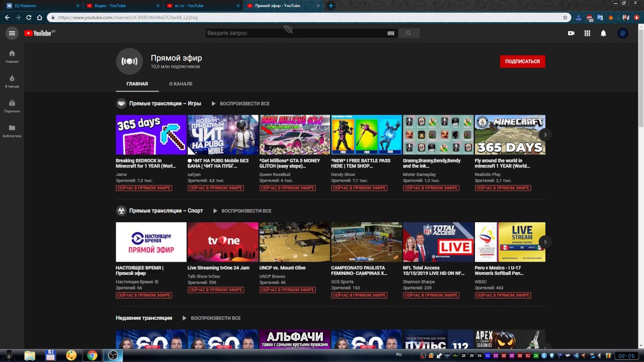Image resolution: width=644 pixels, height=362 pixels.
Task: Switch to the Главная channel tab
Action: pos(137,84)
